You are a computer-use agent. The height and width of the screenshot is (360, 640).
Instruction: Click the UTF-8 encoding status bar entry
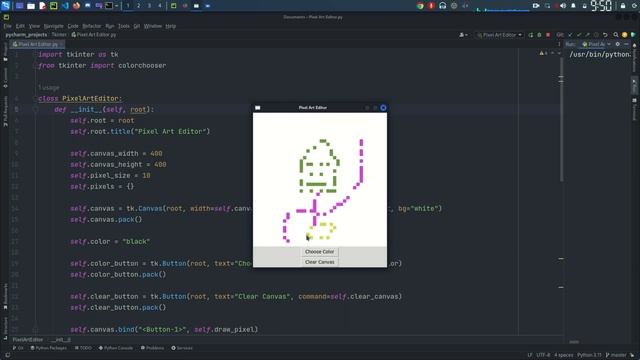coord(543,355)
